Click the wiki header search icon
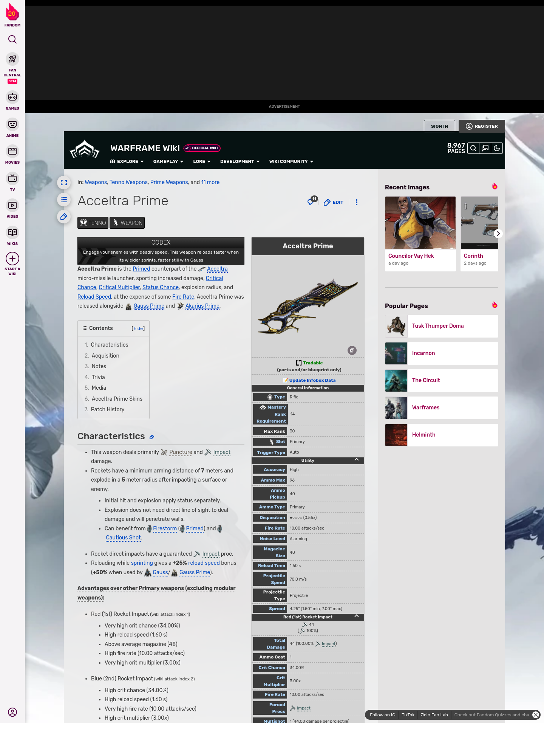The height and width of the screenshot is (756, 544). click(x=473, y=148)
